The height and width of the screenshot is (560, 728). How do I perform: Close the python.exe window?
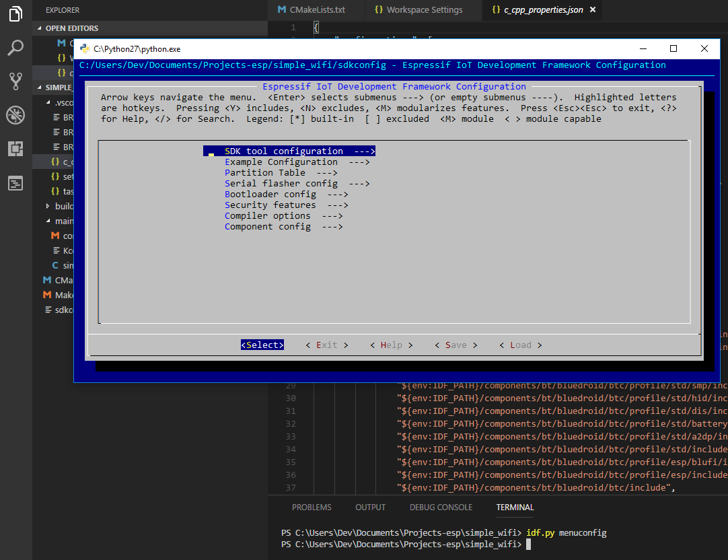click(704, 48)
